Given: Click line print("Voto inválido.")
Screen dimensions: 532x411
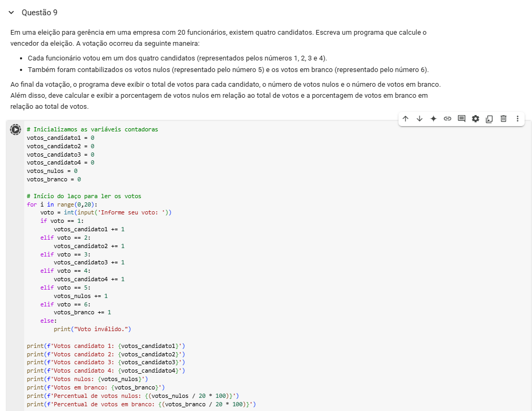Looking at the screenshot, I should click(x=93, y=329).
